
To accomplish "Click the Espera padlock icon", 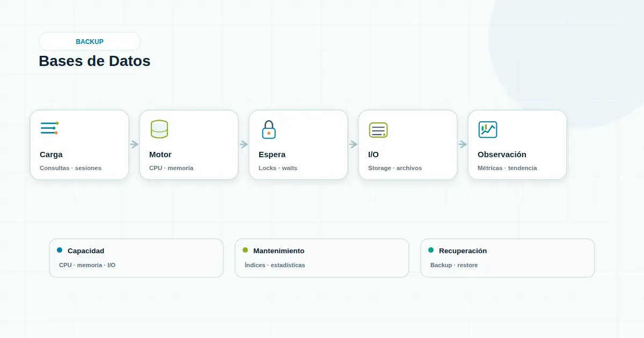I will click(x=268, y=129).
